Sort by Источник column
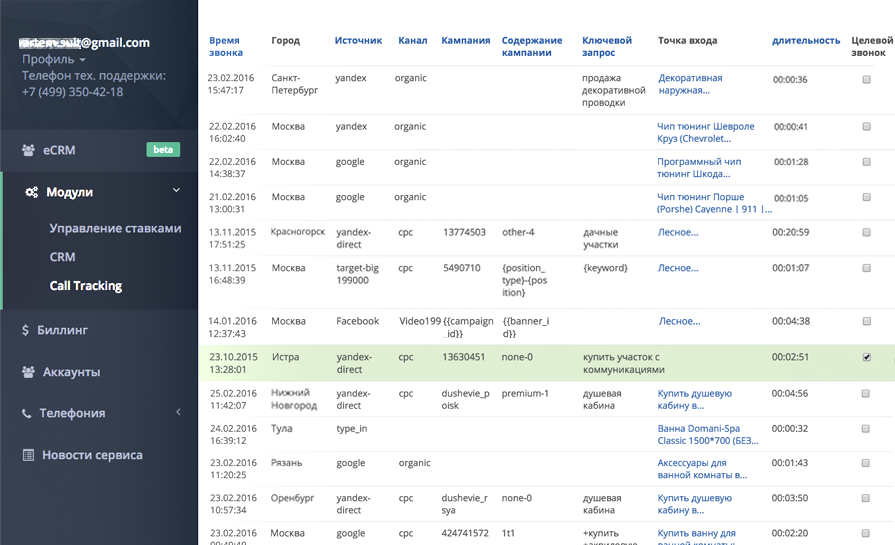The image size is (895, 545). pyautogui.click(x=358, y=41)
